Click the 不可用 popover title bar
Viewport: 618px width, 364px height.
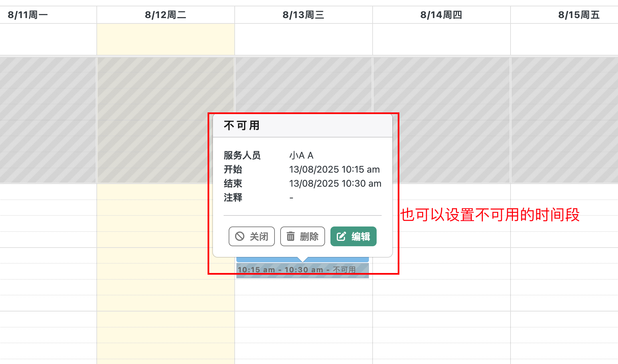[x=303, y=126]
